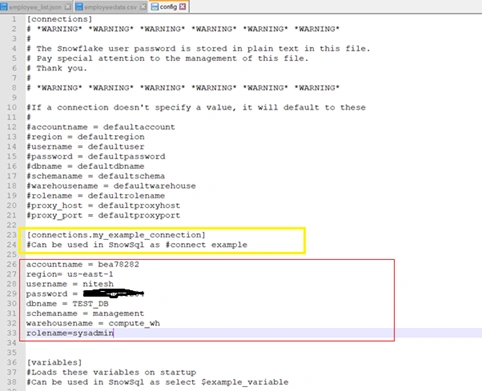The height and width of the screenshot is (391, 482).
Task: Click the '[variables]' section header
Action: point(54,362)
